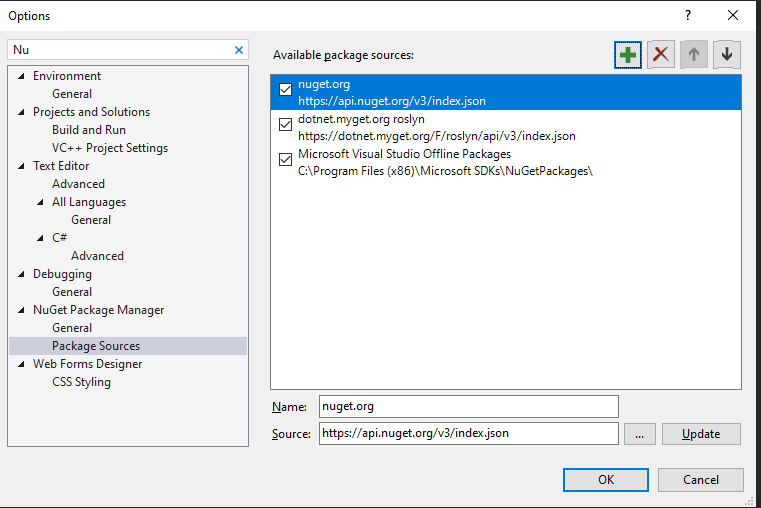
Task: Collapse the All Languages node
Action: [41, 202]
